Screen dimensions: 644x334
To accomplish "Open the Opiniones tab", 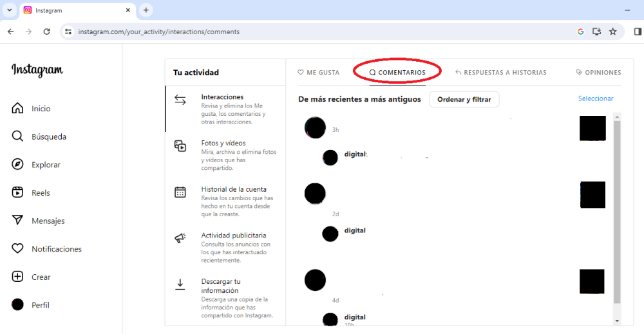I will pos(598,73).
